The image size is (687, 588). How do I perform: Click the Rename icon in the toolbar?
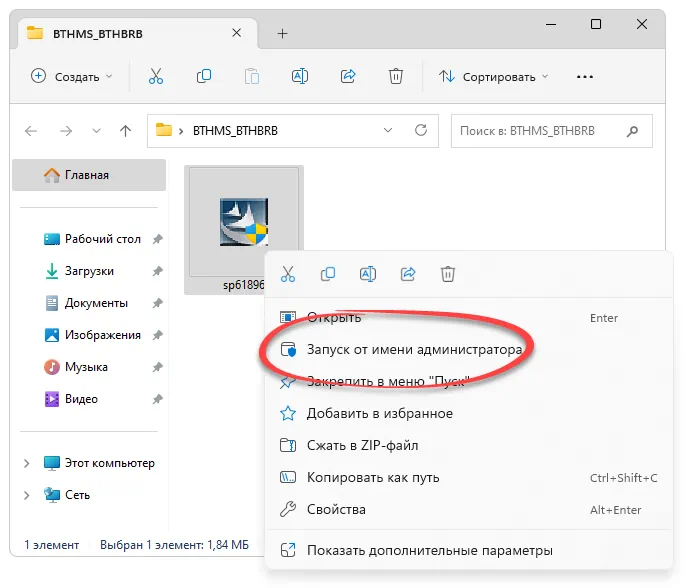tap(300, 76)
